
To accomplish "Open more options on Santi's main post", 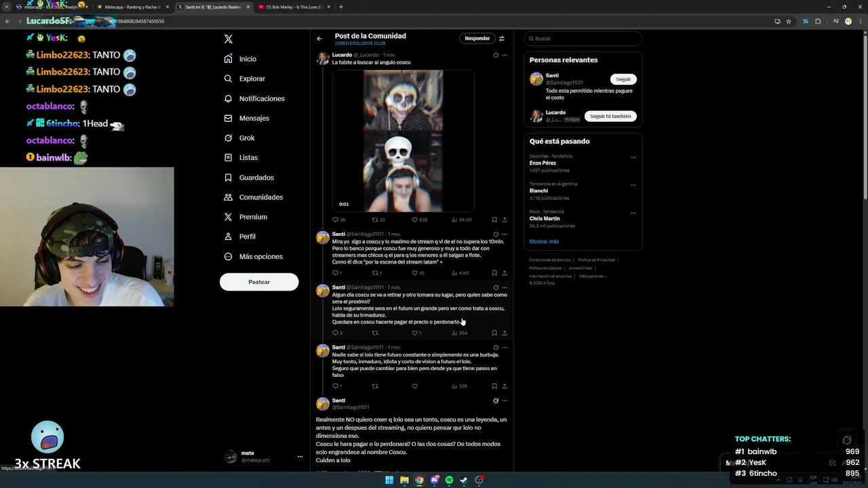I will (x=505, y=401).
